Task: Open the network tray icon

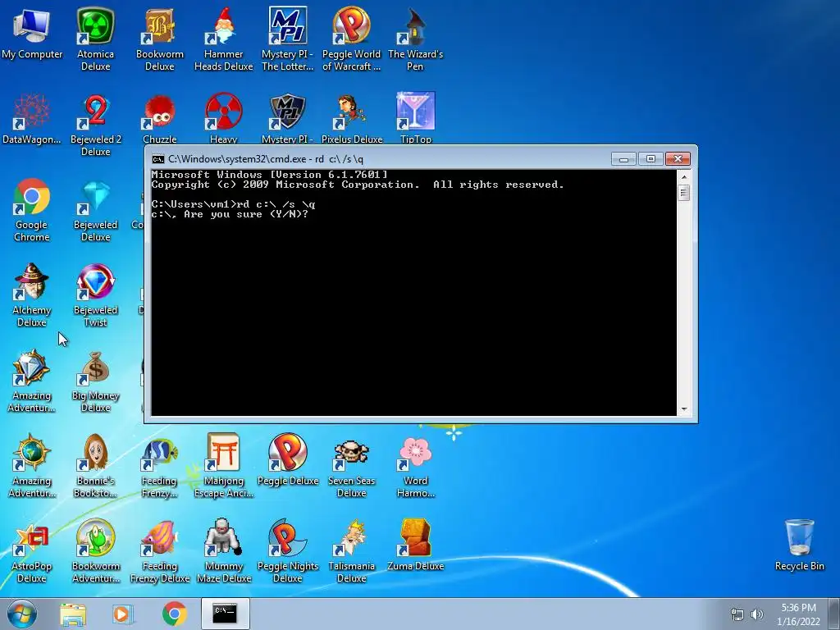Action: pos(737,614)
